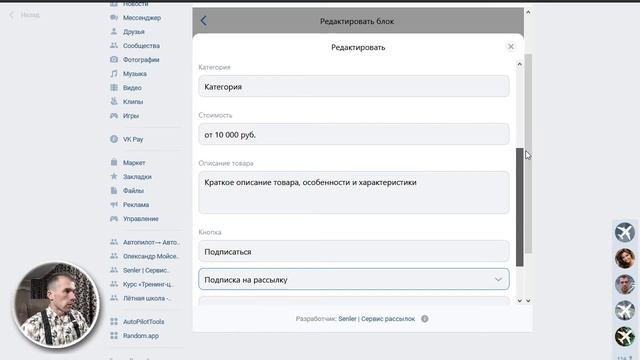Open the Friends icon in sidebar

(x=114, y=31)
